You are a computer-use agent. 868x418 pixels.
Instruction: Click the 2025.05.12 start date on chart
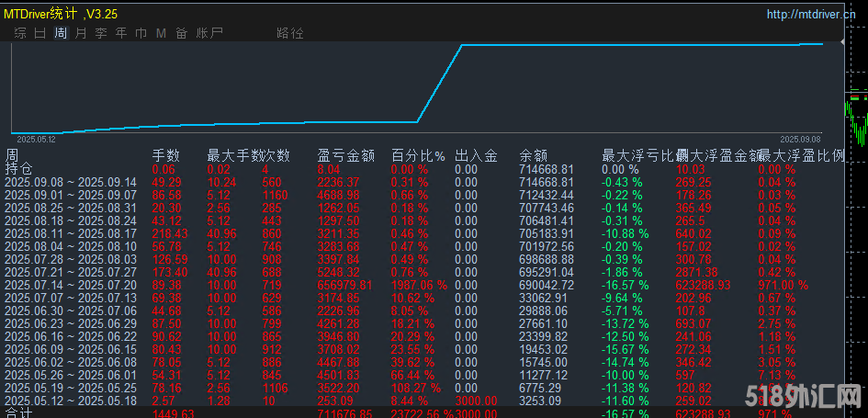[36, 140]
